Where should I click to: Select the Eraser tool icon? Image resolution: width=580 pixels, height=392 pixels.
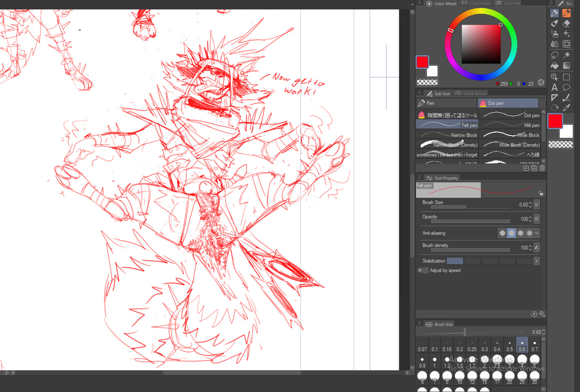click(x=566, y=23)
